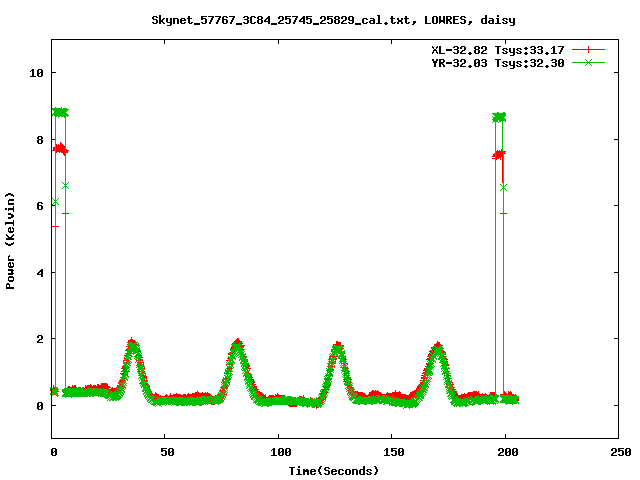Click the first signal peak near 35 seconds

(x=132, y=346)
